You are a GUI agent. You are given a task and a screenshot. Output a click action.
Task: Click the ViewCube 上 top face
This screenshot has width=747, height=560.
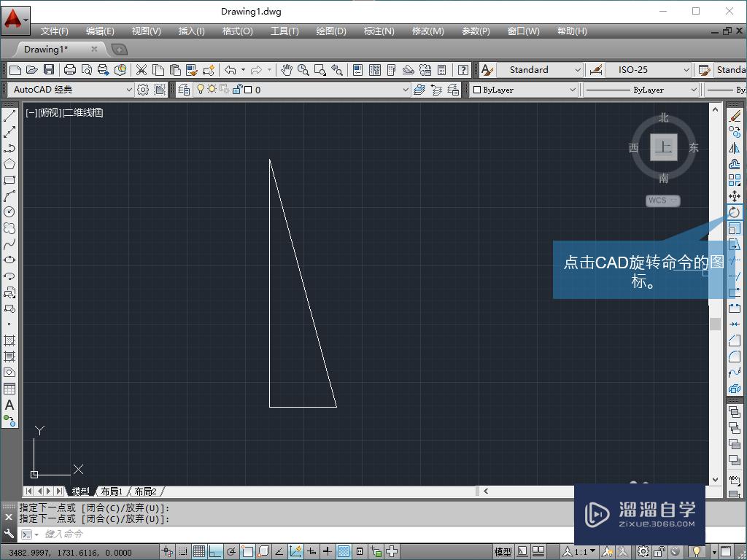(663, 147)
